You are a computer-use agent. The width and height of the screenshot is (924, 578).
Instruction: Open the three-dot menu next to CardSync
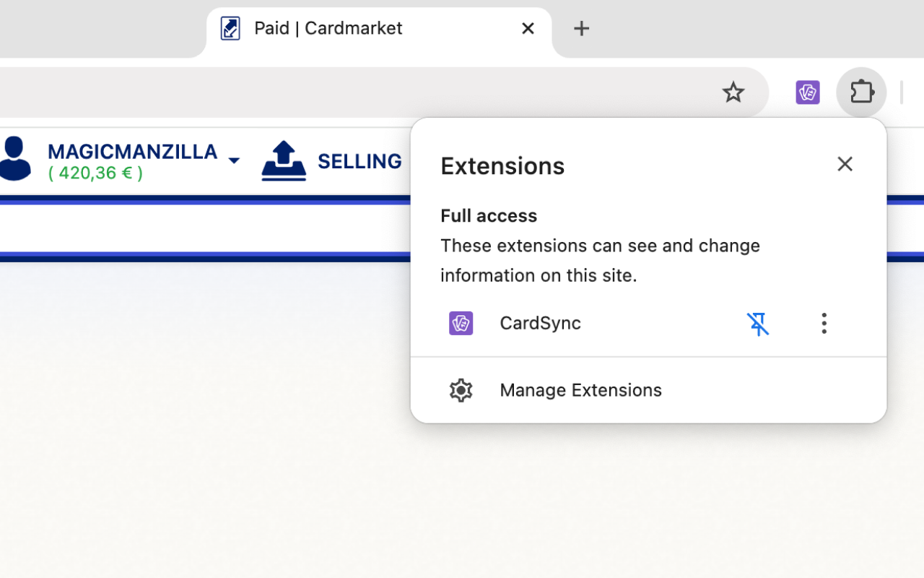click(x=824, y=324)
